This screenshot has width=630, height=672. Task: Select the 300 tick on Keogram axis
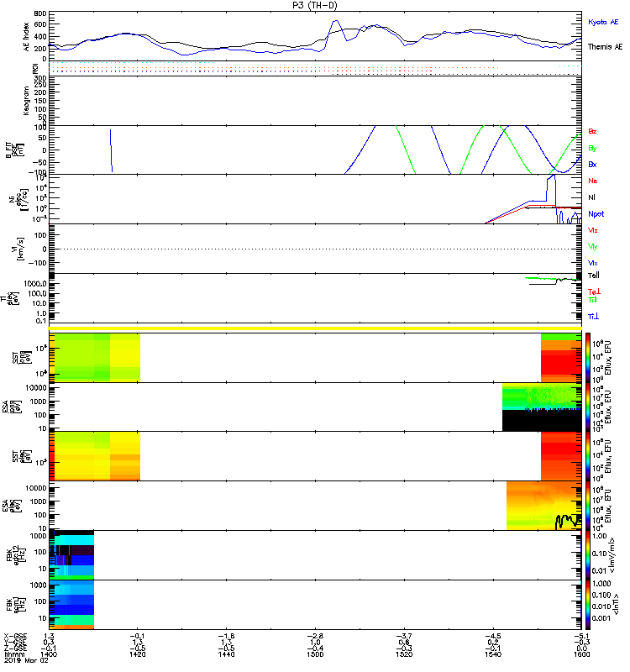click(x=40, y=78)
